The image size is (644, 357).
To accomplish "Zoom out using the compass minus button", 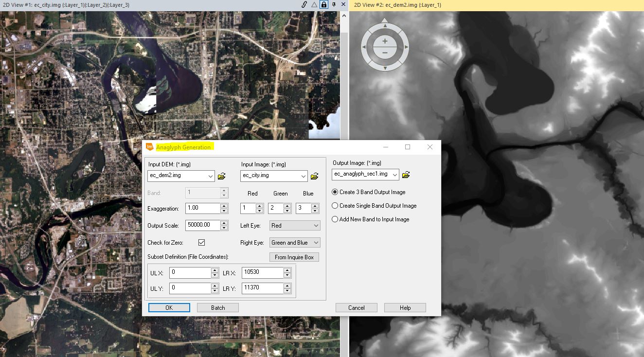I will 385,53.
